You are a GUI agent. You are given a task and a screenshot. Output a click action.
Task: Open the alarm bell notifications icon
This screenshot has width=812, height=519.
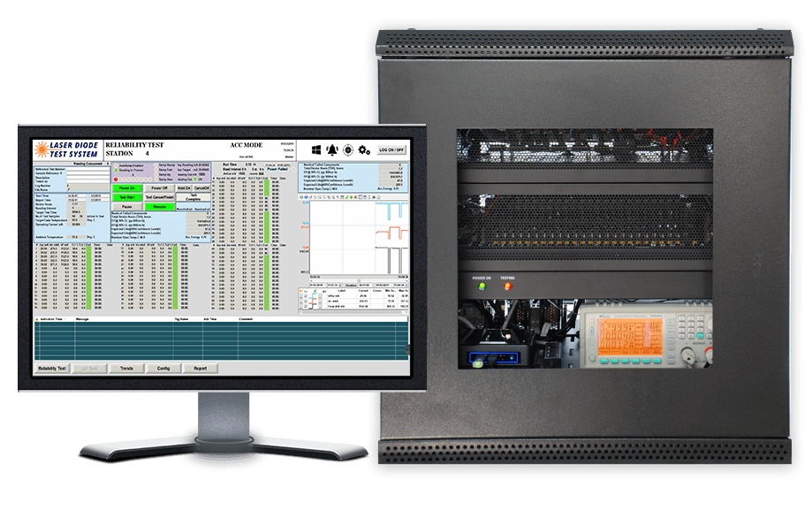click(x=333, y=150)
